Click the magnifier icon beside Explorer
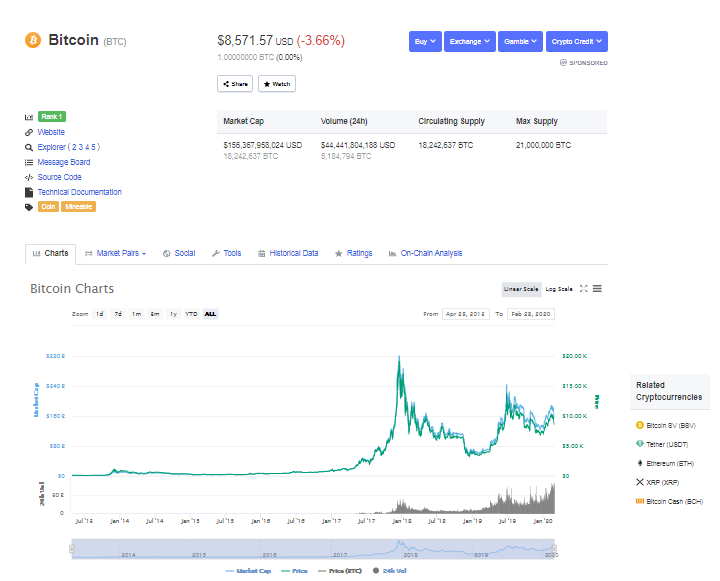Image resolution: width=720 pixels, height=581 pixels. [29, 147]
